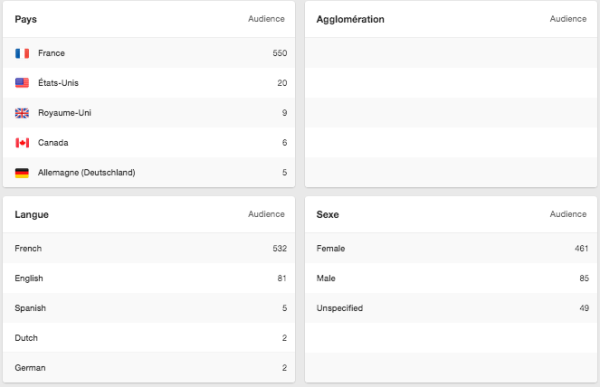Select the German language row
600x387 pixels.
tap(149, 368)
